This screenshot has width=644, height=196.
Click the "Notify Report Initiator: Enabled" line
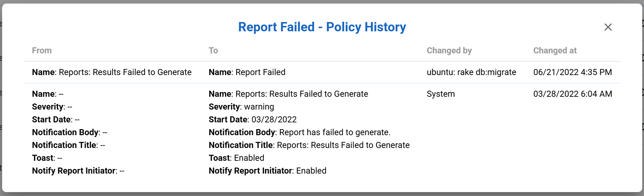click(267, 171)
